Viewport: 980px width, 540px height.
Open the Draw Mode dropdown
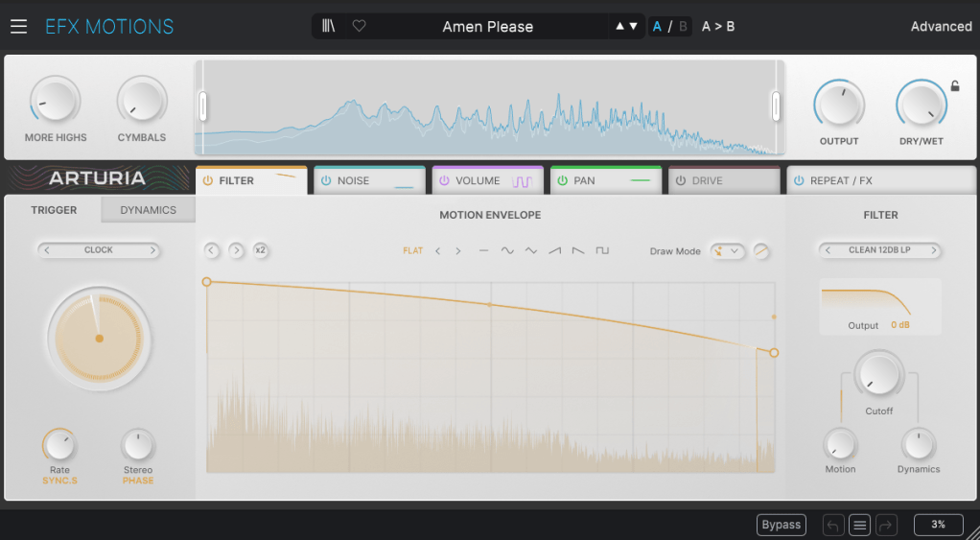728,251
